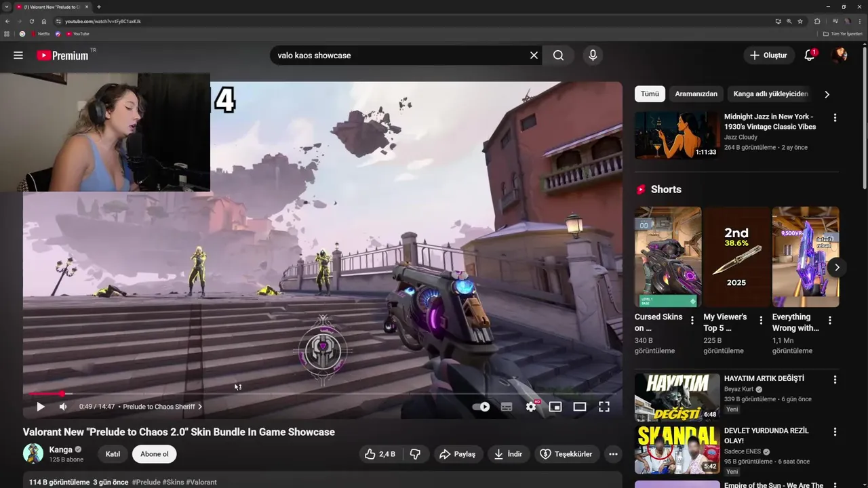Open Tüm Yer İşaretleri bookmarks folder
Screen dimensions: 868x488
point(842,34)
